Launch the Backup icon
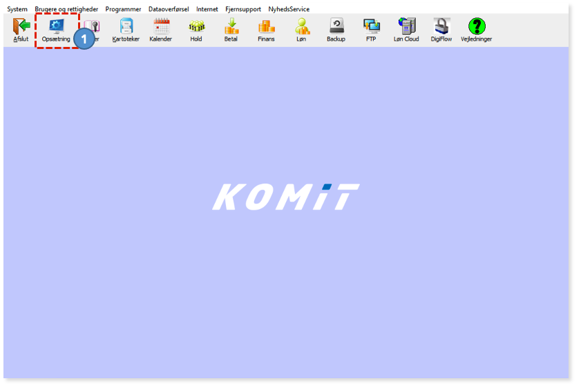The width and height of the screenshot is (581, 392). [336, 26]
